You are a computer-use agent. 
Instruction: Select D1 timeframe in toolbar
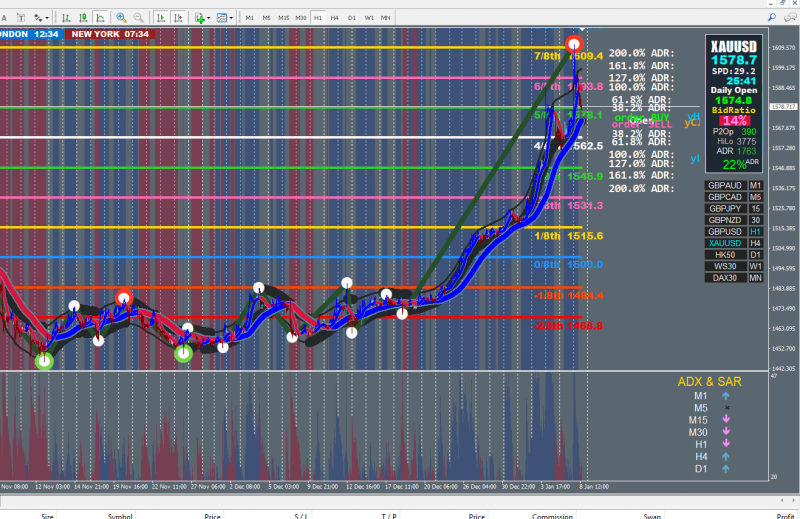tap(352, 18)
